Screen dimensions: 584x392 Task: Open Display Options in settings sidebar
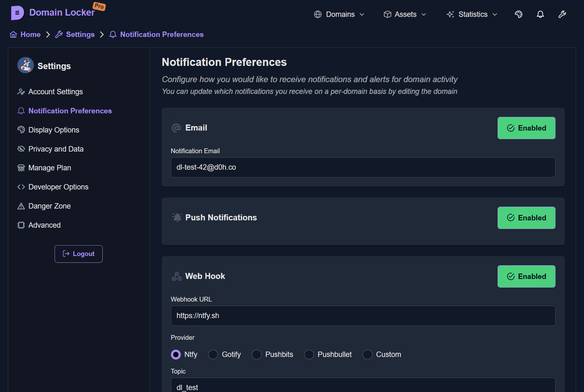click(x=53, y=130)
